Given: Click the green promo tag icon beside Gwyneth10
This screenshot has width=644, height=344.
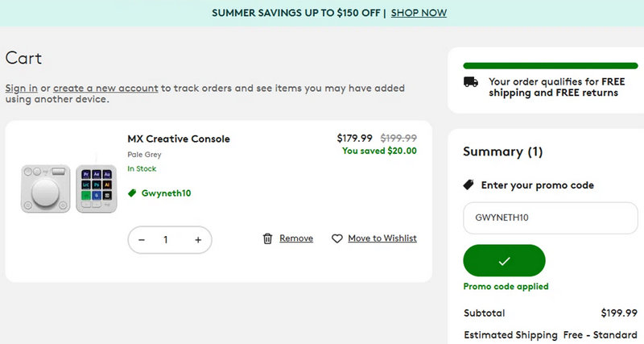Looking at the screenshot, I should click(133, 193).
